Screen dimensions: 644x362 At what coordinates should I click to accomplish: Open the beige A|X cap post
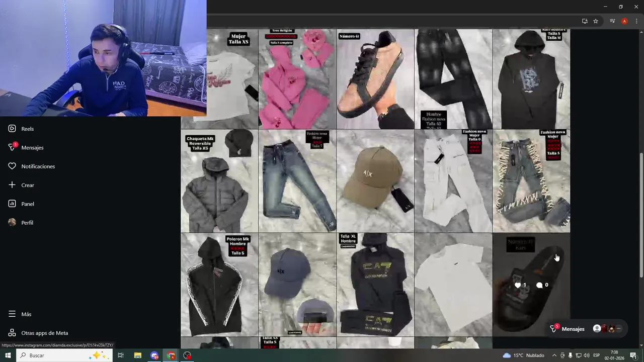375,181
